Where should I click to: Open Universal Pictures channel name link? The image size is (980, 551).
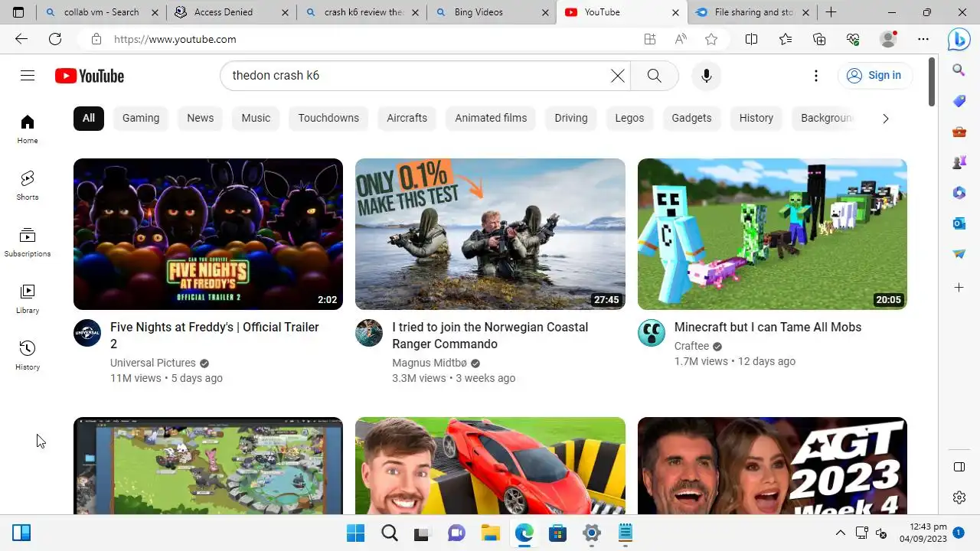(x=153, y=363)
